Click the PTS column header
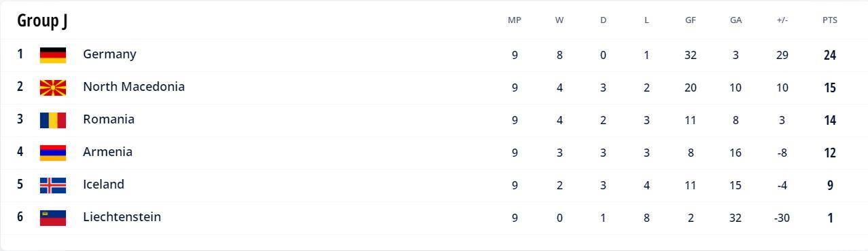The width and height of the screenshot is (868, 251). [x=829, y=20]
